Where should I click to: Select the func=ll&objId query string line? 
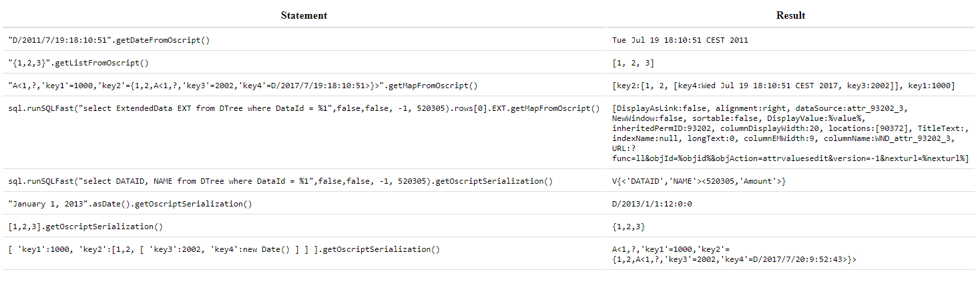(x=790, y=158)
